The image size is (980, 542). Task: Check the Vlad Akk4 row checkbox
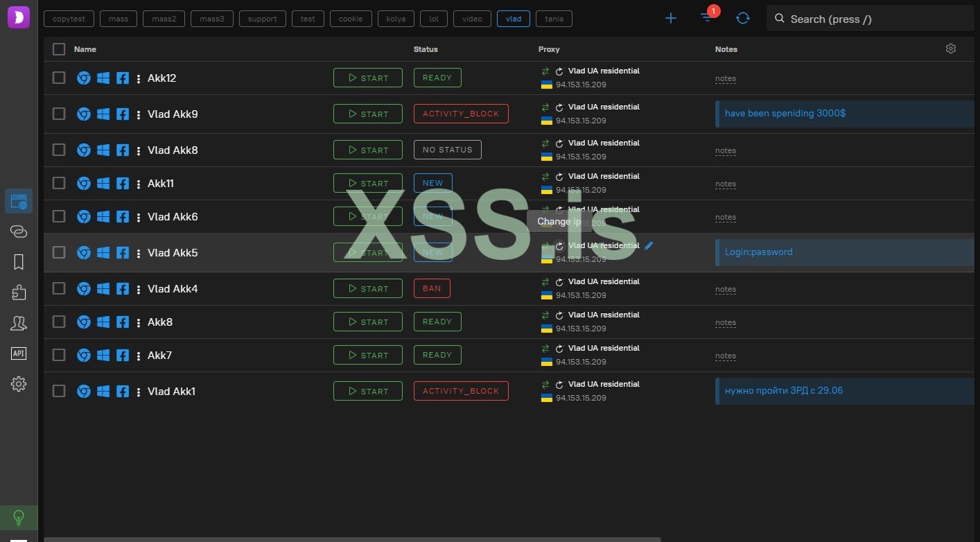[59, 288]
